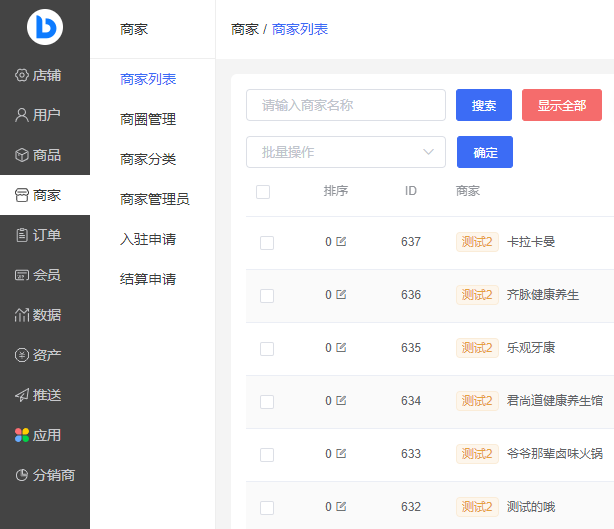Focus the merchant name search field

click(x=345, y=105)
